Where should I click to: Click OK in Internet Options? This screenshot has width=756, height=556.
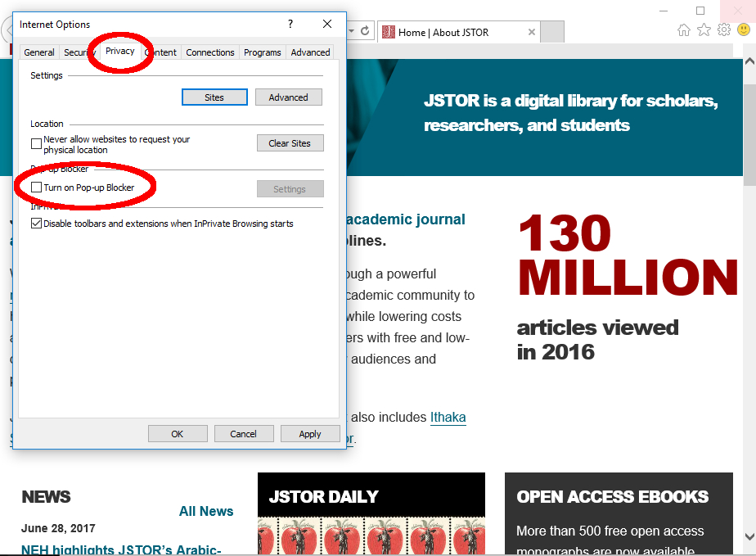178,433
